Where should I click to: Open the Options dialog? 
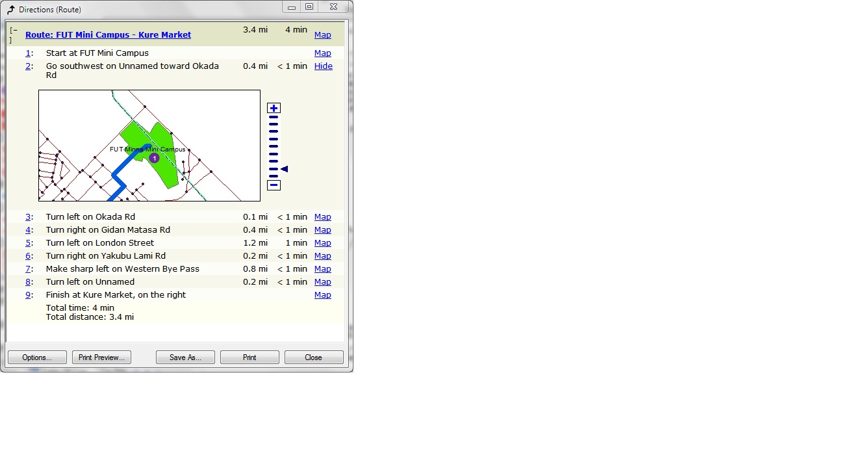pyautogui.click(x=37, y=357)
